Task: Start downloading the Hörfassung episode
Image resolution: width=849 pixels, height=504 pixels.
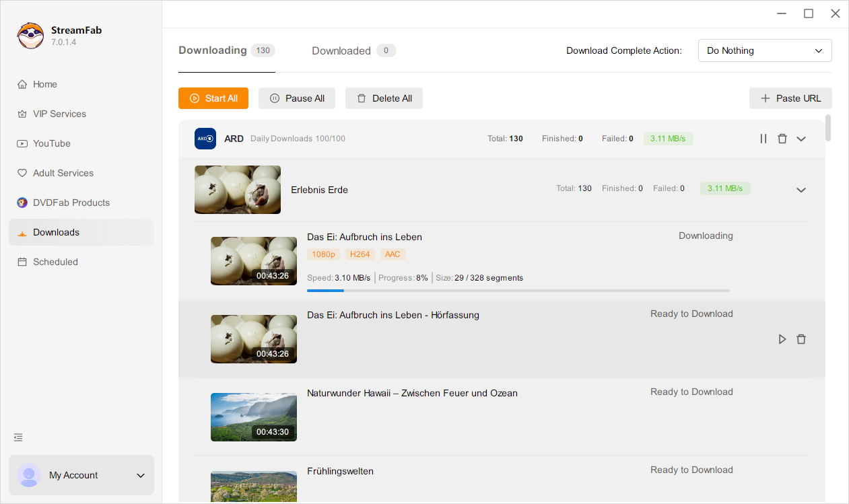Action: click(782, 339)
